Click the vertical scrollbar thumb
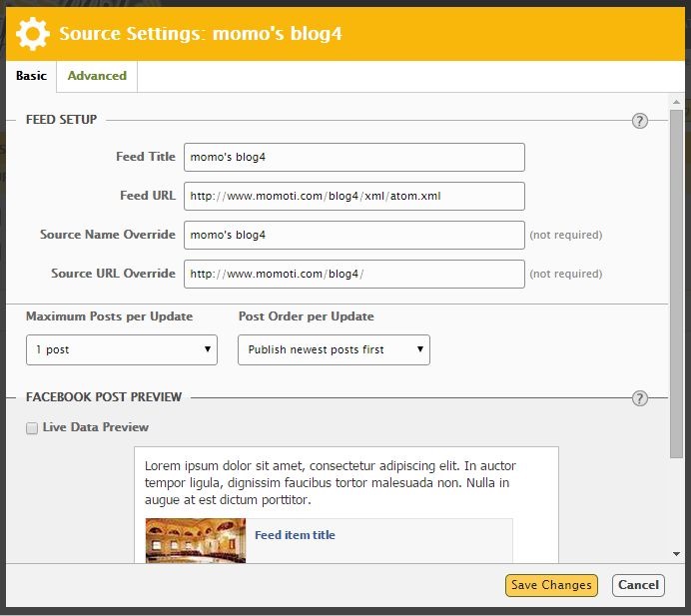Image resolution: width=691 pixels, height=616 pixels. coord(676,285)
